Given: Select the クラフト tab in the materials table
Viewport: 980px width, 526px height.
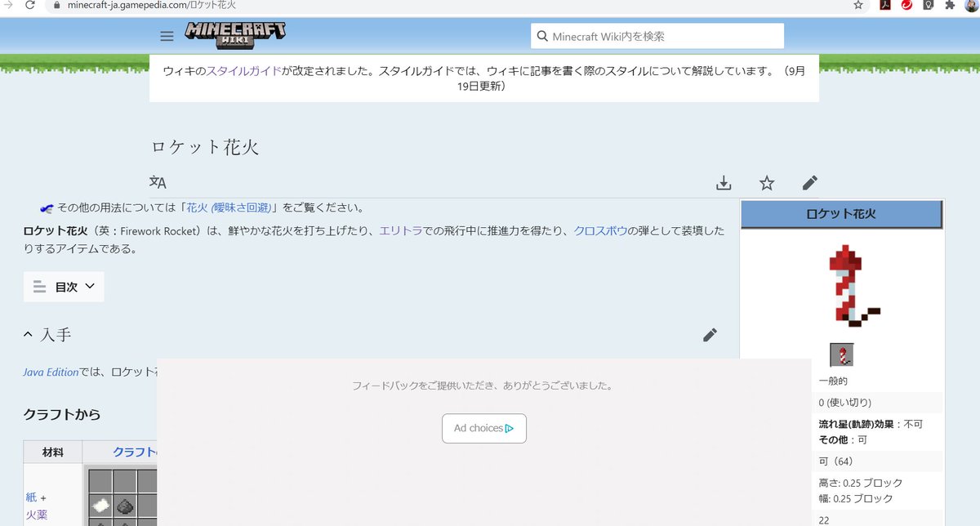Looking at the screenshot, I should (133, 452).
